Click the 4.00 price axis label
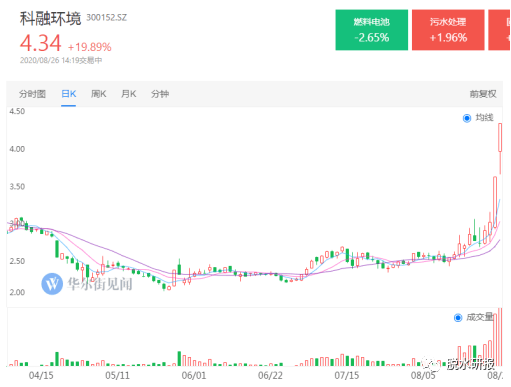Screen dimensions: 511x387 click(17, 149)
